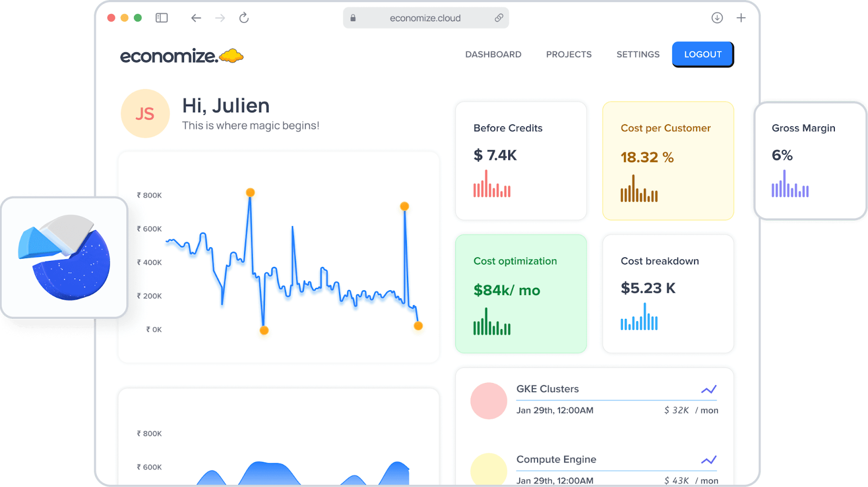This screenshot has width=868, height=487.
Task: Click the browser sidebar toggle icon
Action: pos(162,18)
